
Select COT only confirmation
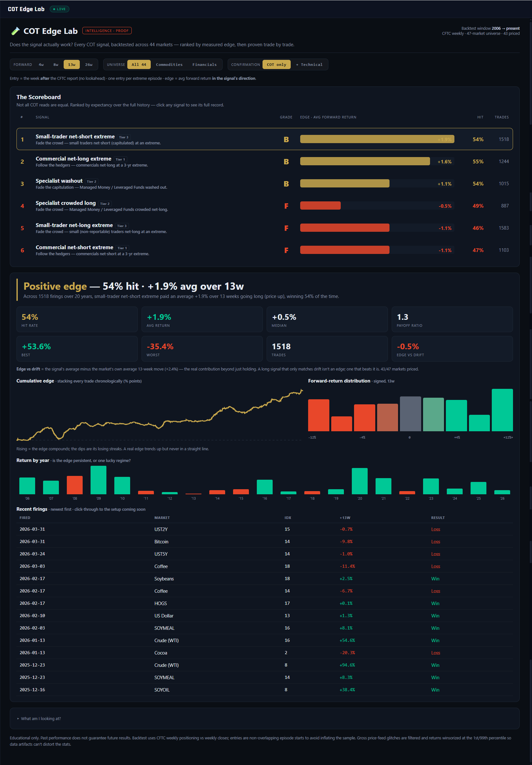pos(276,65)
